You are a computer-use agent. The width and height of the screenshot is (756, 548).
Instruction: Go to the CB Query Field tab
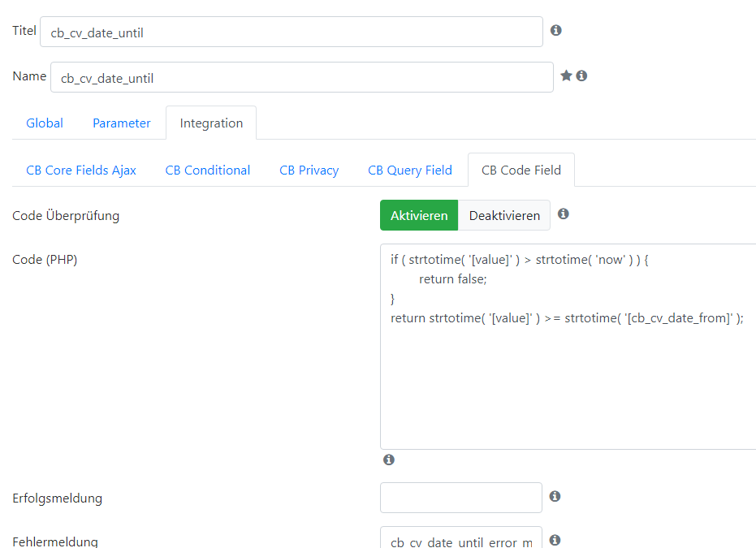pos(410,170)
